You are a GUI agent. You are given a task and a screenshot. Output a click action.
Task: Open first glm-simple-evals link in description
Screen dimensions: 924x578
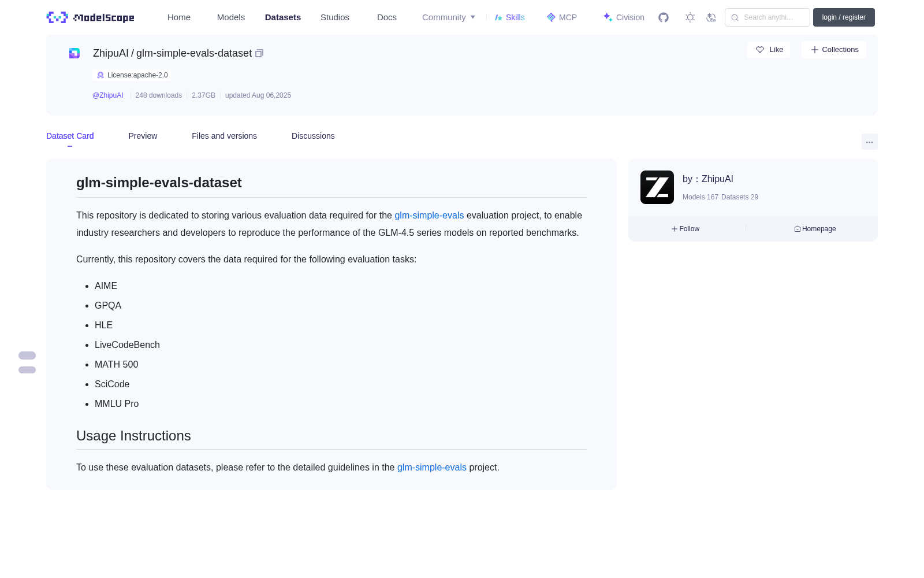point(429,215)
